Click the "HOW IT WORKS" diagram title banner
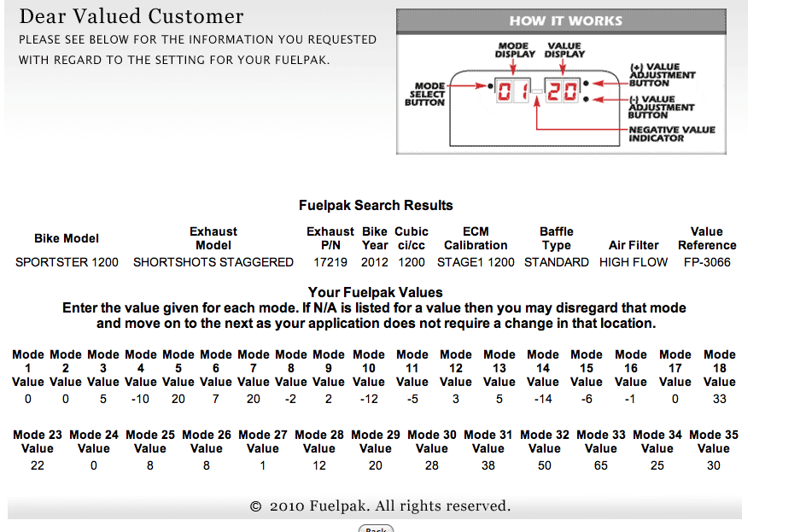 pos(561,21)
